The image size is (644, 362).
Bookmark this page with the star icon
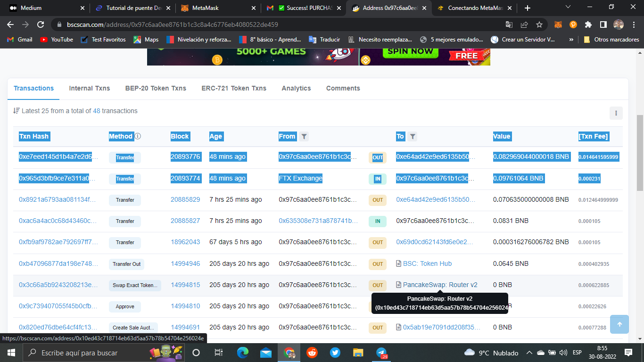(x=539, y=25)
